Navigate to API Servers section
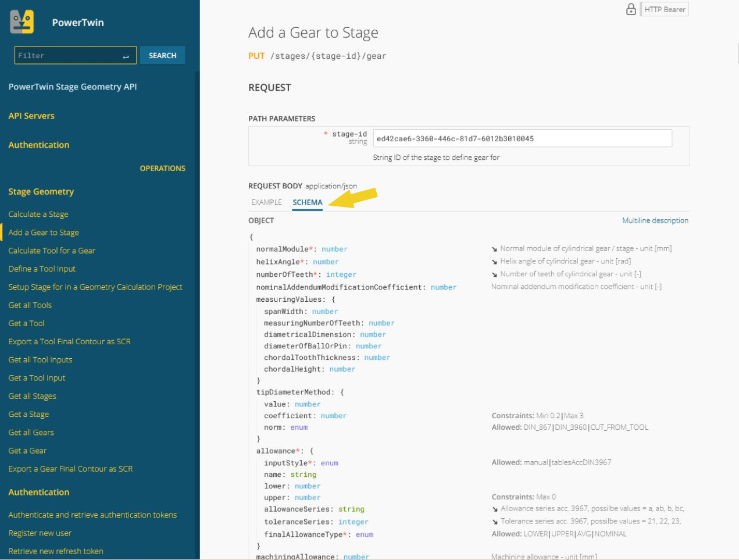Image resolution: width=739 pixels, height=560 pixels. [31, 116]
